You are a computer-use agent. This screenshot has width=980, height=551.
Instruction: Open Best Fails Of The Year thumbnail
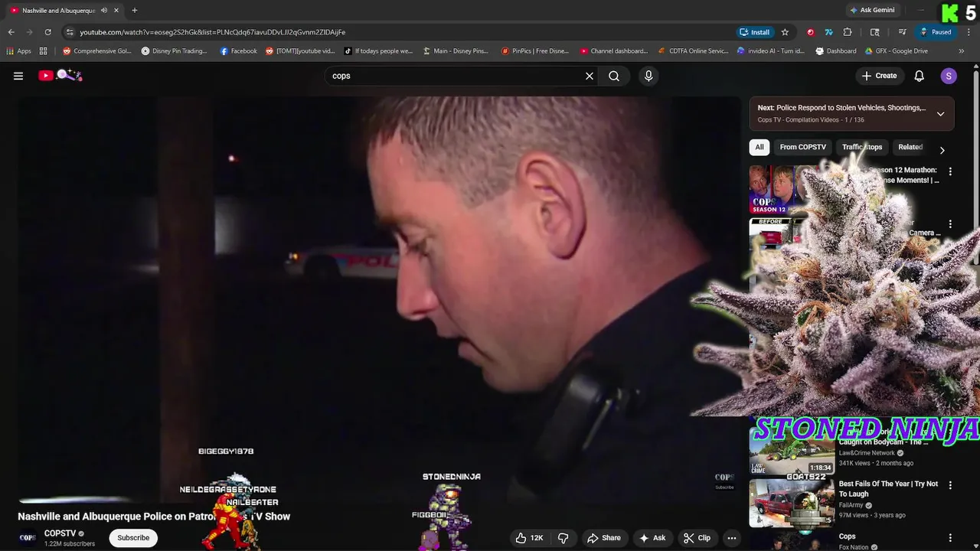point(792,504)
